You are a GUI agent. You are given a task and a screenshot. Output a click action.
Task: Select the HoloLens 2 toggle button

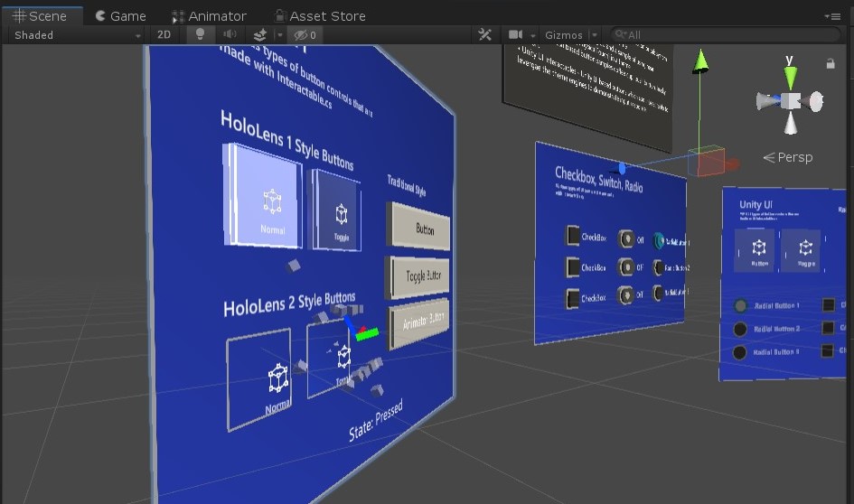tap(329, 359)
